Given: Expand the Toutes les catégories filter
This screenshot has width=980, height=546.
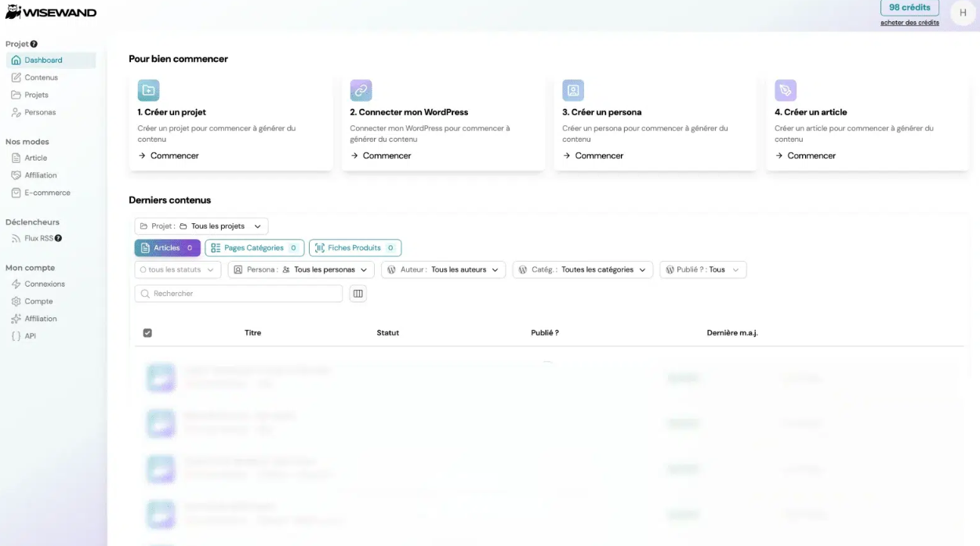Looking at the screenshot, I should click(600, 269).
